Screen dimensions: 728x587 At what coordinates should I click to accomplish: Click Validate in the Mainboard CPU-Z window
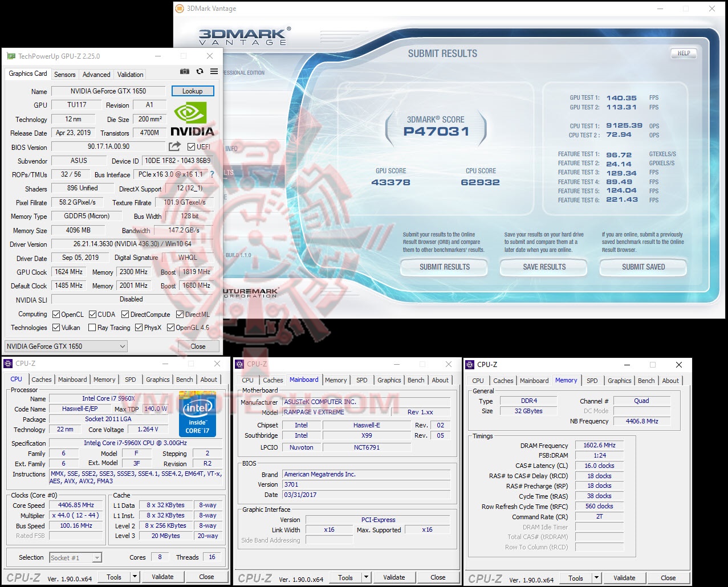coord(394,577)
